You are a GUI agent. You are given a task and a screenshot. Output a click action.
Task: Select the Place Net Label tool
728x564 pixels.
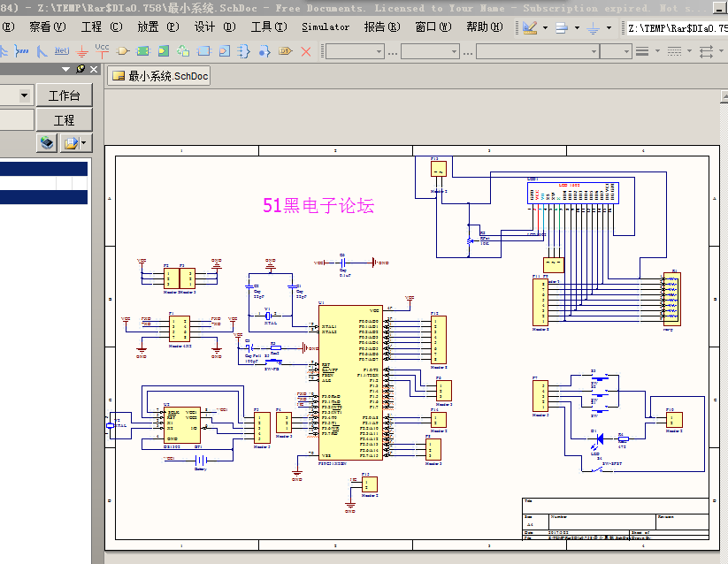[61, 51]
